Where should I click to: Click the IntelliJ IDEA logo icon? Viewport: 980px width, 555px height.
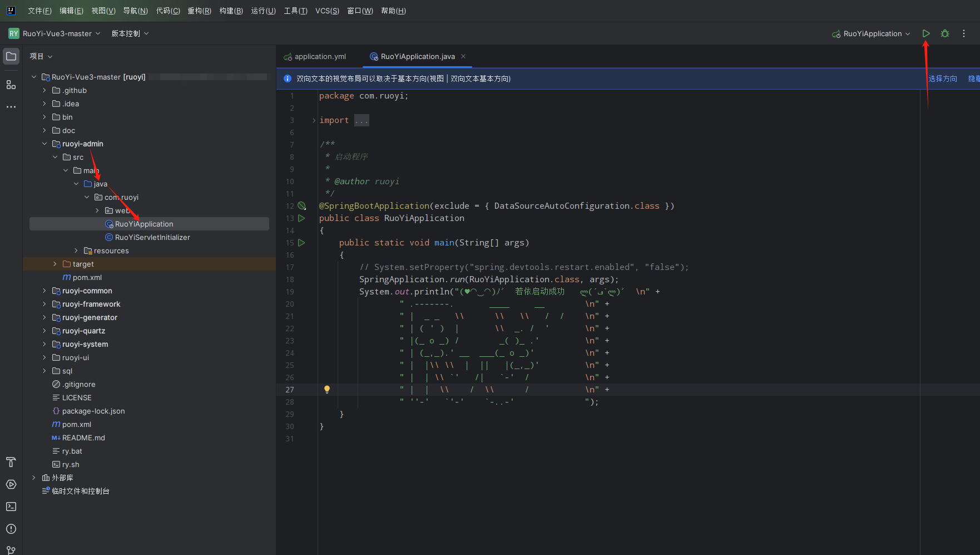coord(11,10)
